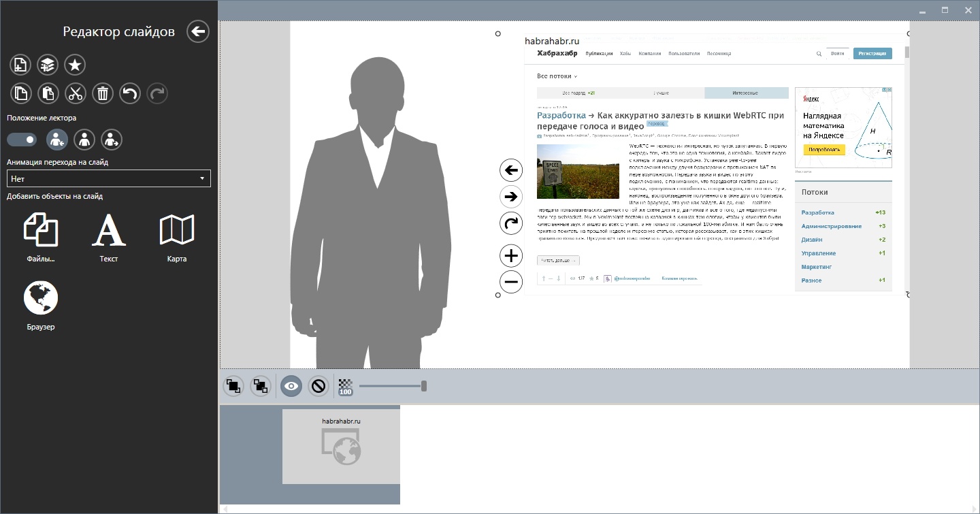Click the layers-plus stack icon
980x514 pixels.
tap(48, 65)
